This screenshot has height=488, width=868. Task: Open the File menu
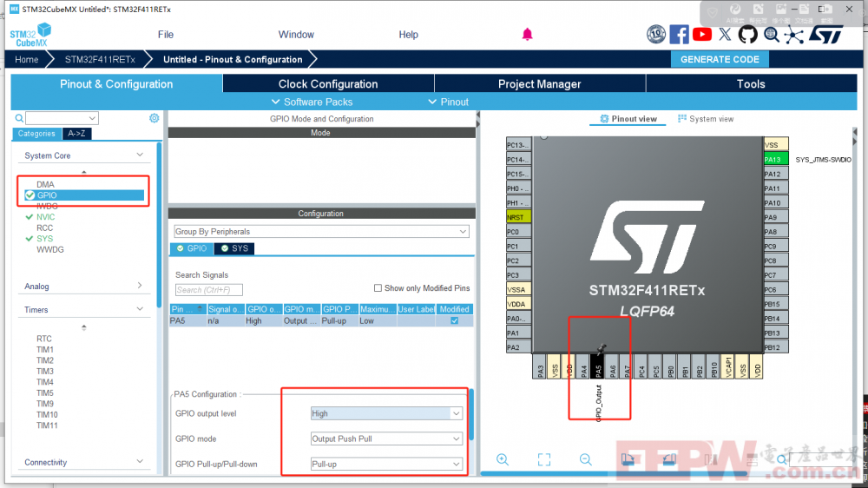[166, 35]
